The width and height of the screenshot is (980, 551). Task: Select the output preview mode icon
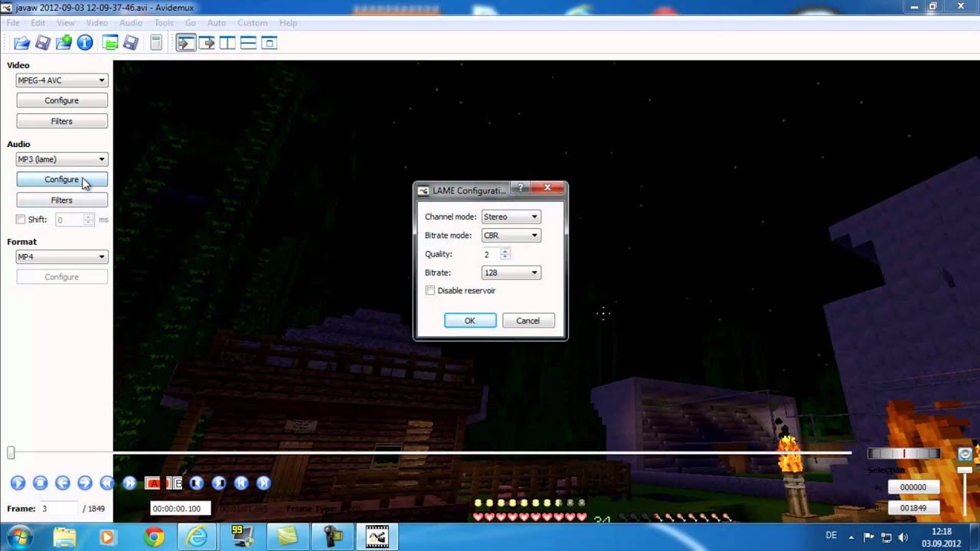coord(207,43)
